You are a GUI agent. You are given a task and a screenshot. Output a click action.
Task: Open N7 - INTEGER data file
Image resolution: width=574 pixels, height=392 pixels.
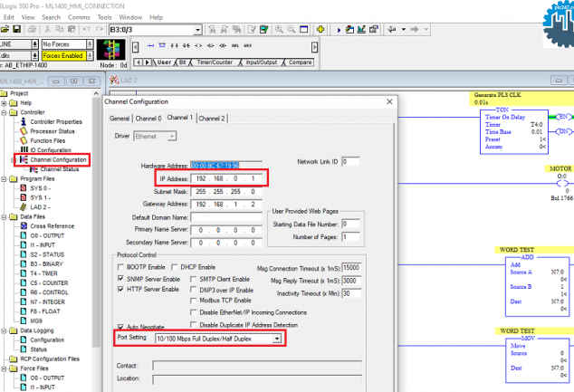tap(48, 302)
